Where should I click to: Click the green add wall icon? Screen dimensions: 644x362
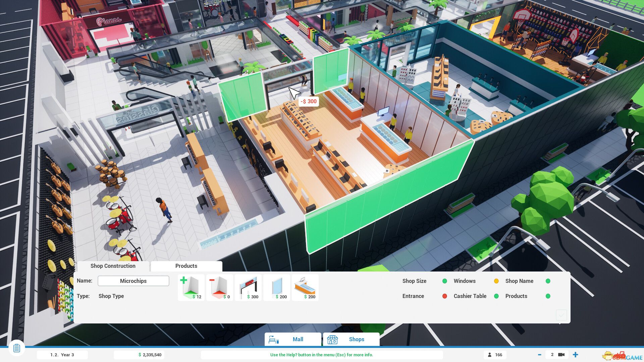(191, 287)
